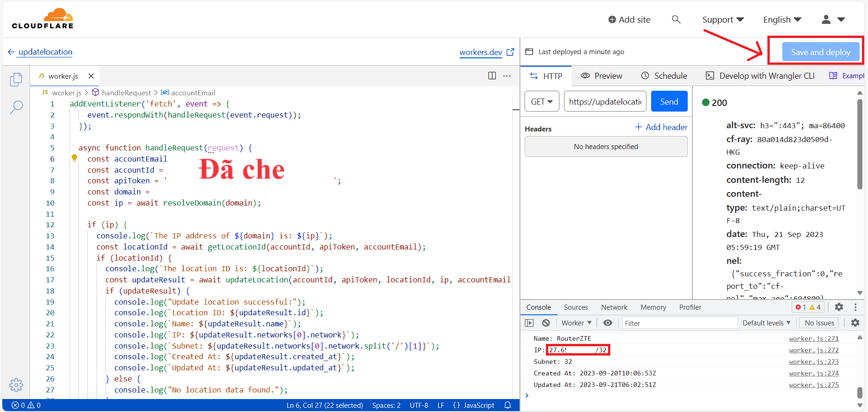Open the editor search icon in sidebar
Viewport: 868px width, 412px height.
point(16,107)
